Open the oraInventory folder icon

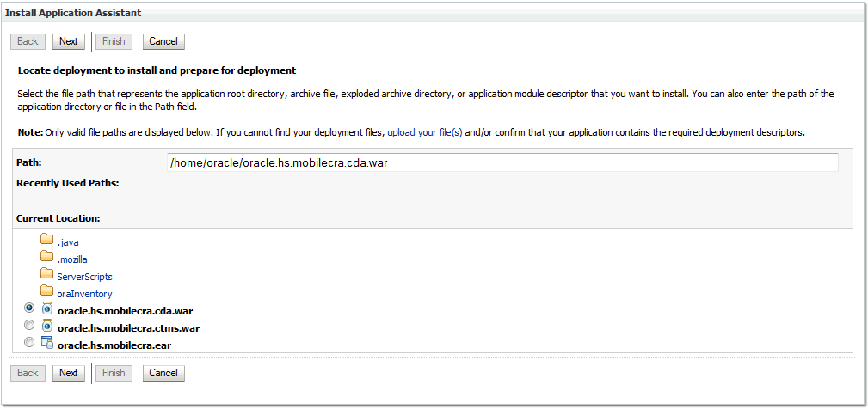click(x=46, y=291)
